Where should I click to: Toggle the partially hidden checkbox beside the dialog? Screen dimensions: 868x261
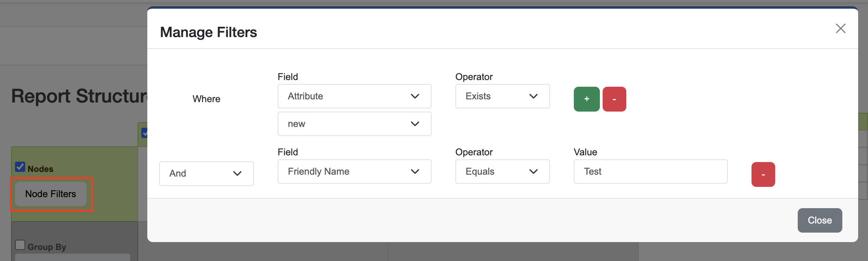145,133
